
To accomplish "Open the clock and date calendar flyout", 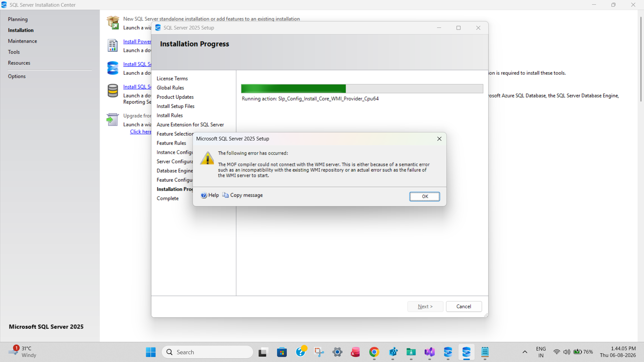I will [x=618, y=352].
